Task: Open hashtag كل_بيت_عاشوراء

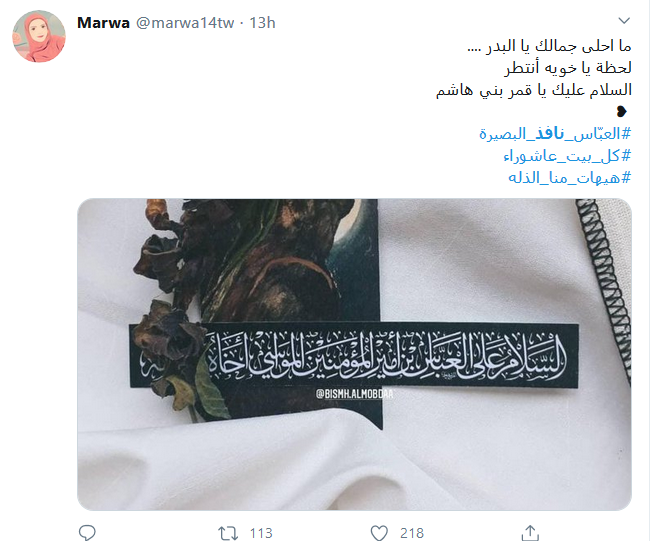Action: click(568, 156)
